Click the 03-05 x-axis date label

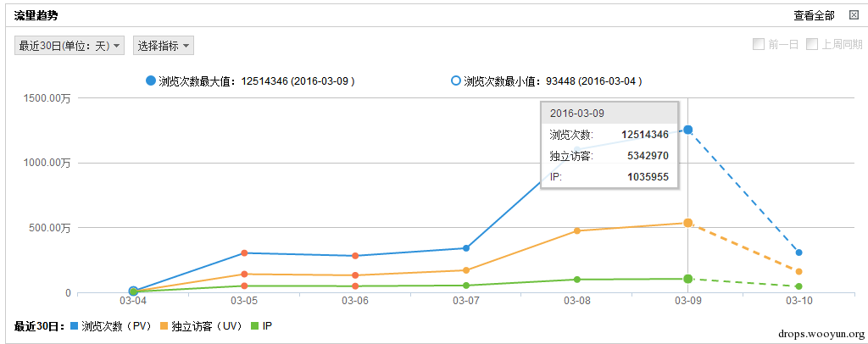pyautogui.click(x=244, y=301)
